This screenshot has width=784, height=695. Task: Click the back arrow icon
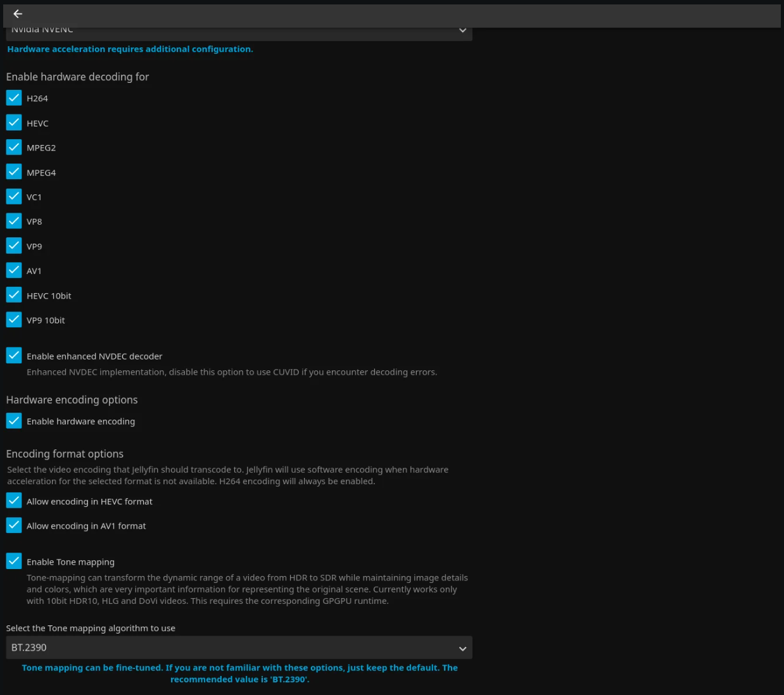(18, 14)
